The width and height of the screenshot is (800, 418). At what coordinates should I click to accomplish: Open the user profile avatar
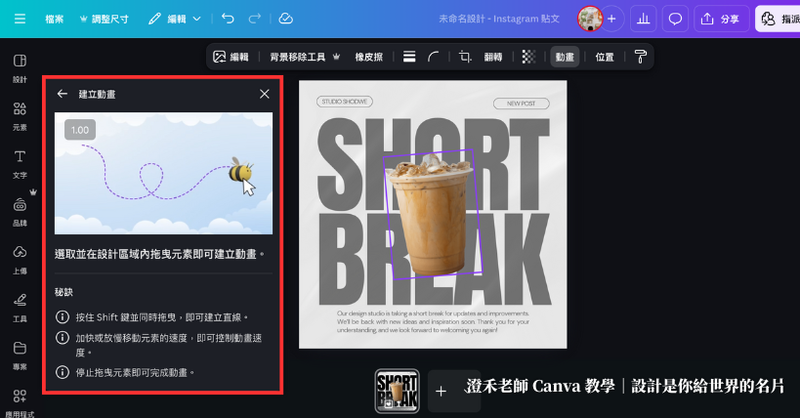click(590, 19)
